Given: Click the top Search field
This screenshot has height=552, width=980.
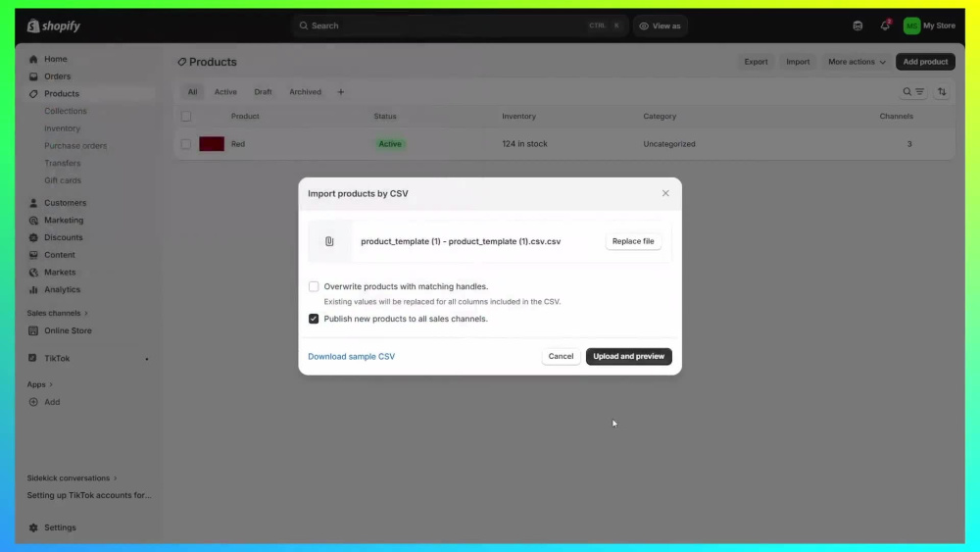Looking at the screenshot, I should 460,25.
